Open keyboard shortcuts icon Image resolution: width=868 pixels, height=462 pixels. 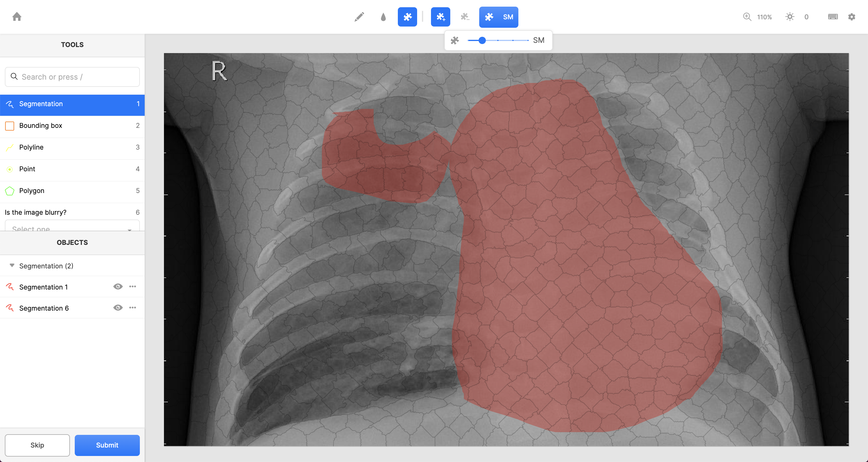pyautogui.click(x=833, y=17)
